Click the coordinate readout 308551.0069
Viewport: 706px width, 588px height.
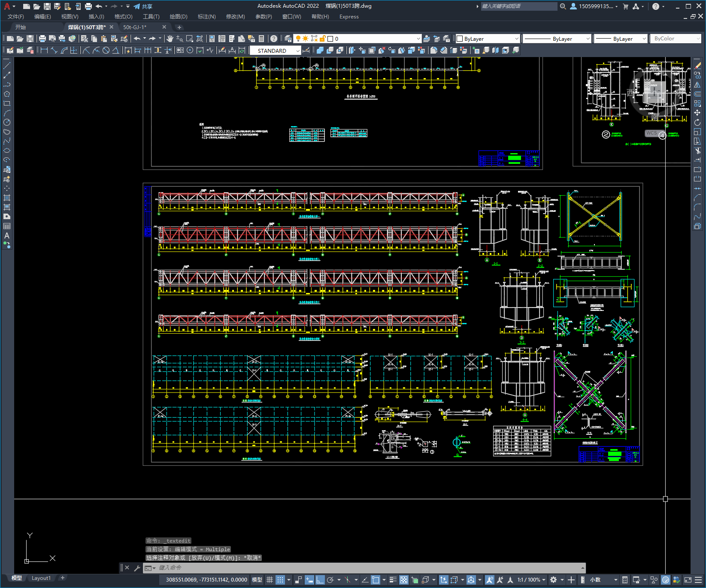[206, 579]
